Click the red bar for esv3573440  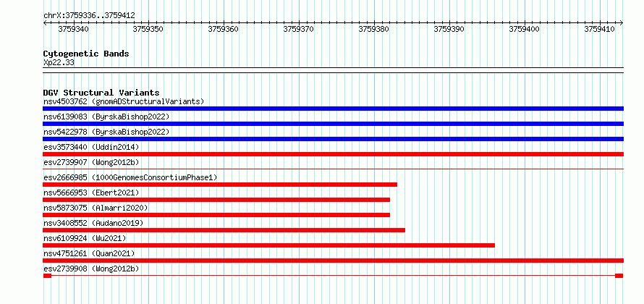(x=333, y=154)
